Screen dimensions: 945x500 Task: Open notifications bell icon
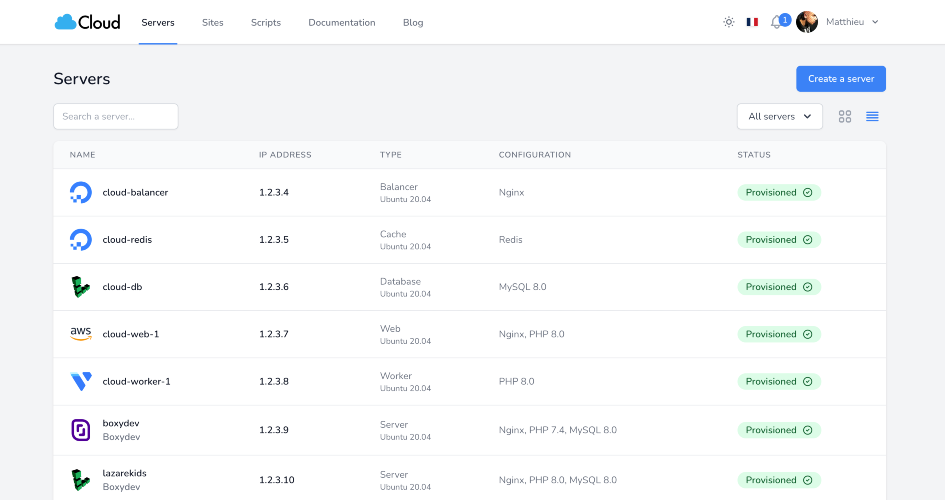coord(776,23)
